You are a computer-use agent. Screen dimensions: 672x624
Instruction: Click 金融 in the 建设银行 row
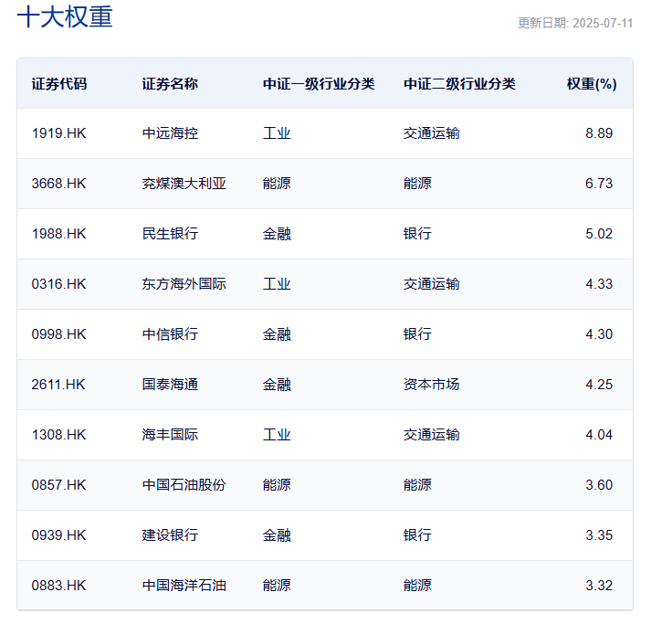(277, 535)
